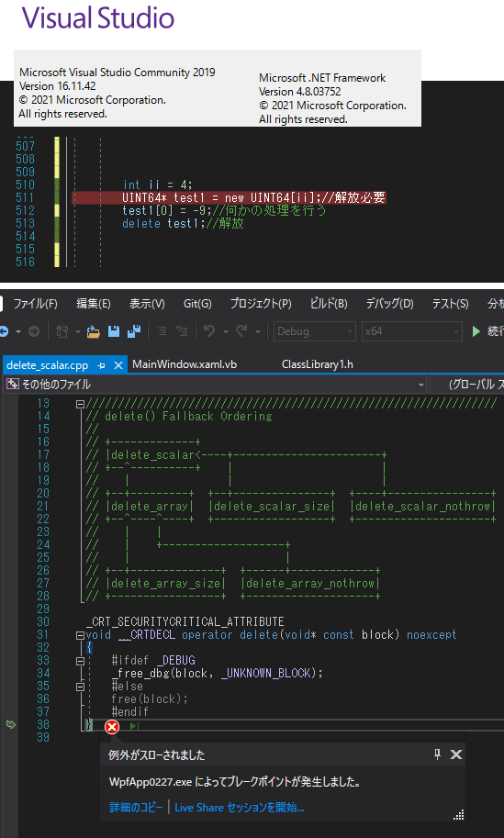Open the x64 platform dropdown

click(x=412, y=331)
